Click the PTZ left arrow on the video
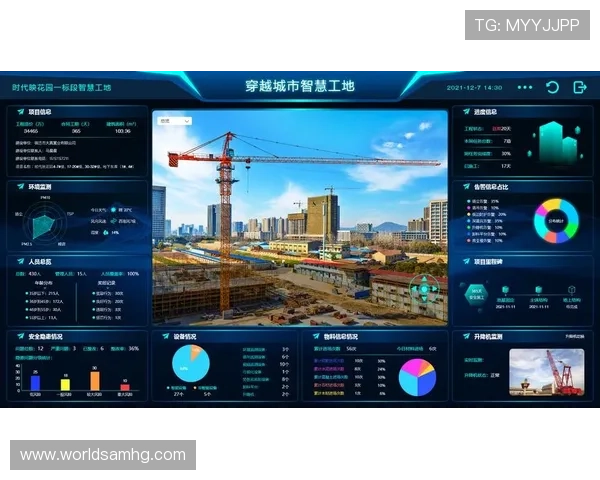This screenshot has height=480, width=600. coord(414,289)
